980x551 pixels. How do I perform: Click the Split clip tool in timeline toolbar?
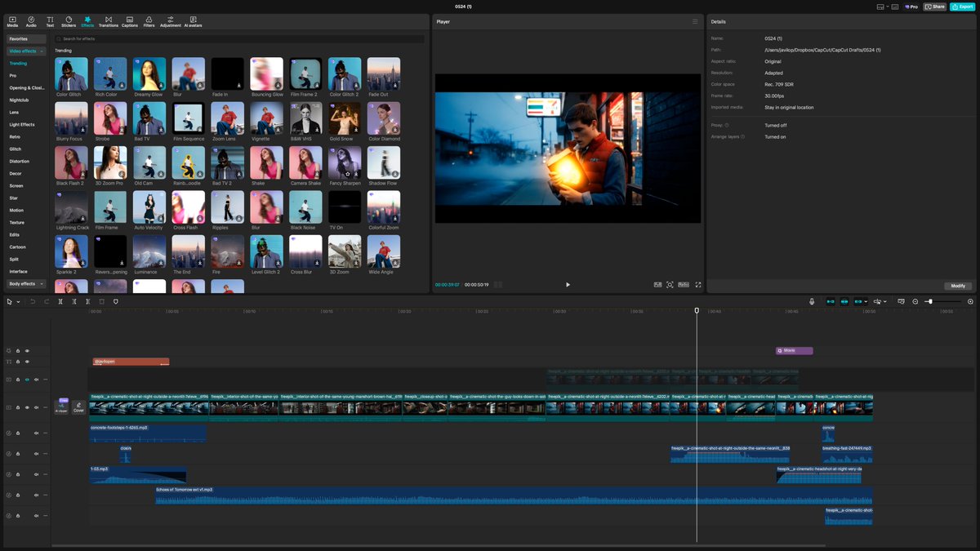click(60, 301)
